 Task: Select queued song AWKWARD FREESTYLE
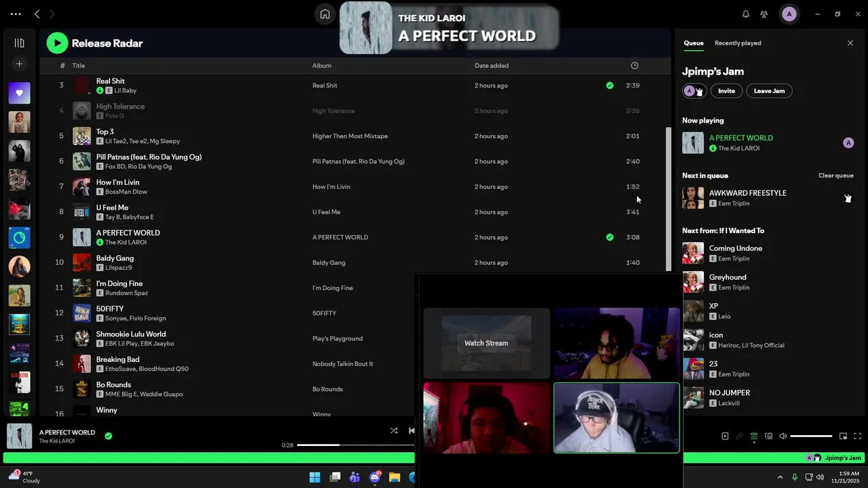(747, 193)
